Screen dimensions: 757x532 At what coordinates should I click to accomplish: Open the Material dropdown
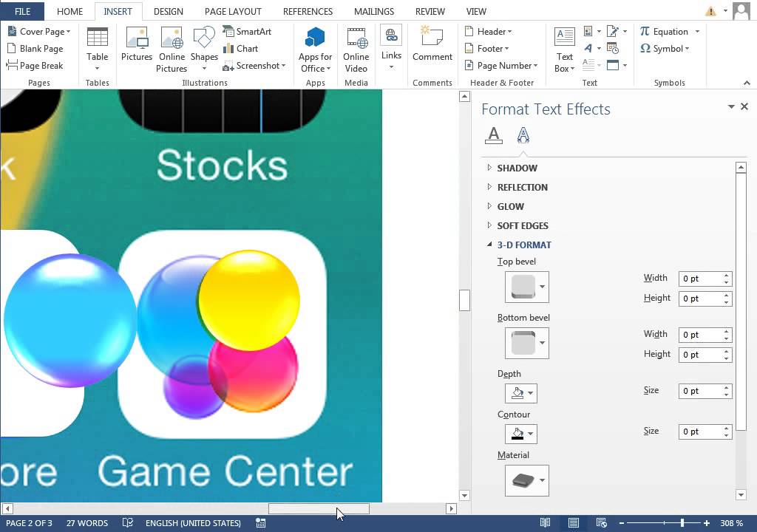[540, 480]
